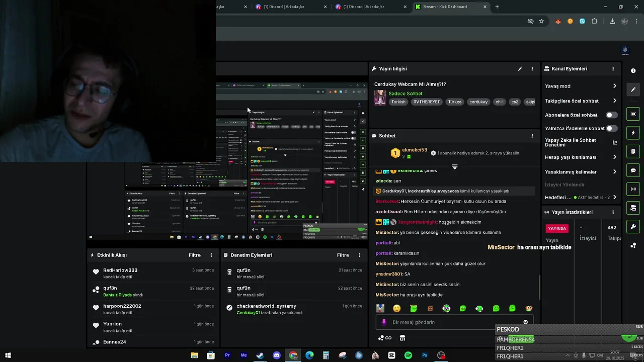Click the pencil icon in right sidebar
644x362 pixels.
tap(633, 89)
